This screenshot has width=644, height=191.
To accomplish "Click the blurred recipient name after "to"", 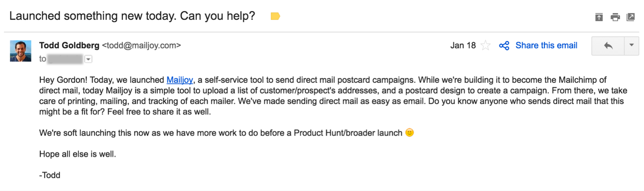I will click(65, 59).
